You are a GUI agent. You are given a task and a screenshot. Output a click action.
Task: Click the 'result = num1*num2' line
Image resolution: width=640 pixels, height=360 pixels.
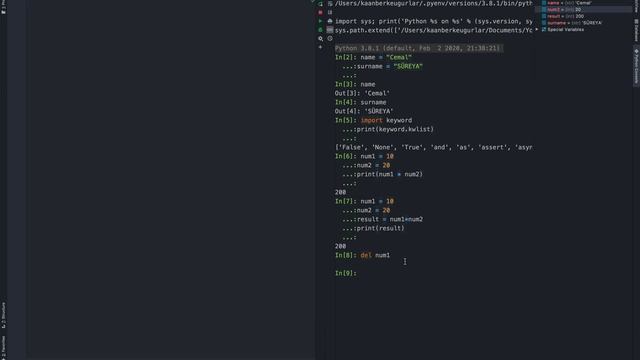[382, 219]
